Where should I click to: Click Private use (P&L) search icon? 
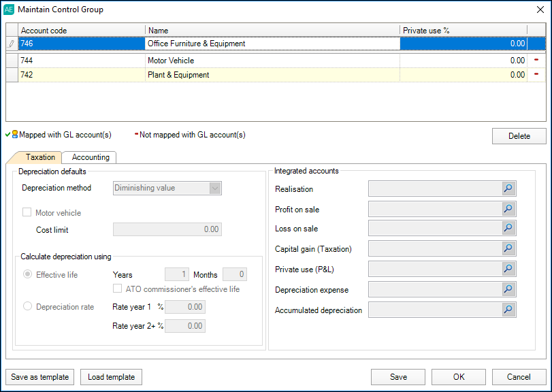click(508, 269)
